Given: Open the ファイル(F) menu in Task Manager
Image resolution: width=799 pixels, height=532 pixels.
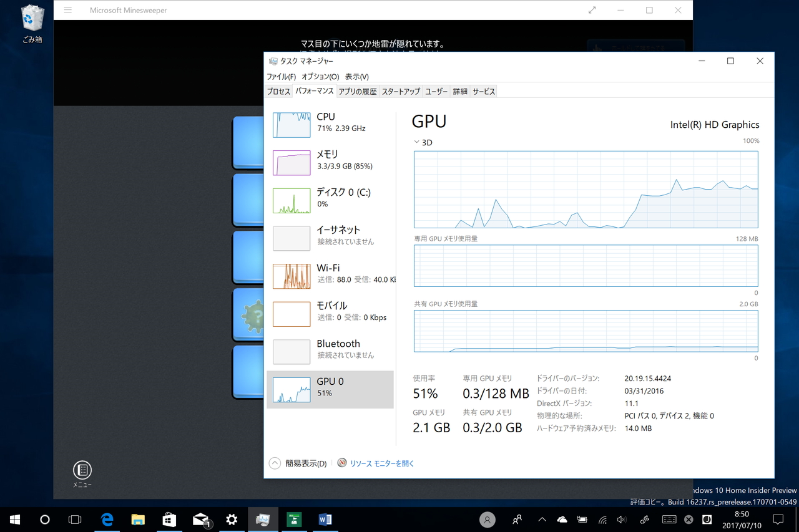Looking at the screenshot, I should 281,77.
